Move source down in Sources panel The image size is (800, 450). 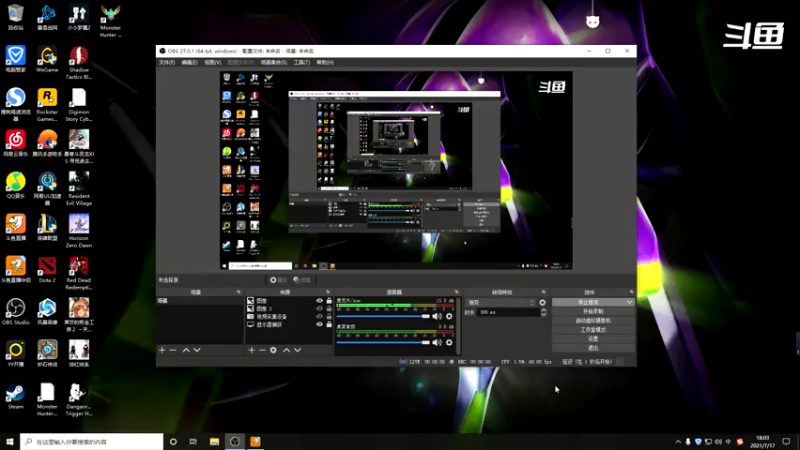(x=297, y=350)
